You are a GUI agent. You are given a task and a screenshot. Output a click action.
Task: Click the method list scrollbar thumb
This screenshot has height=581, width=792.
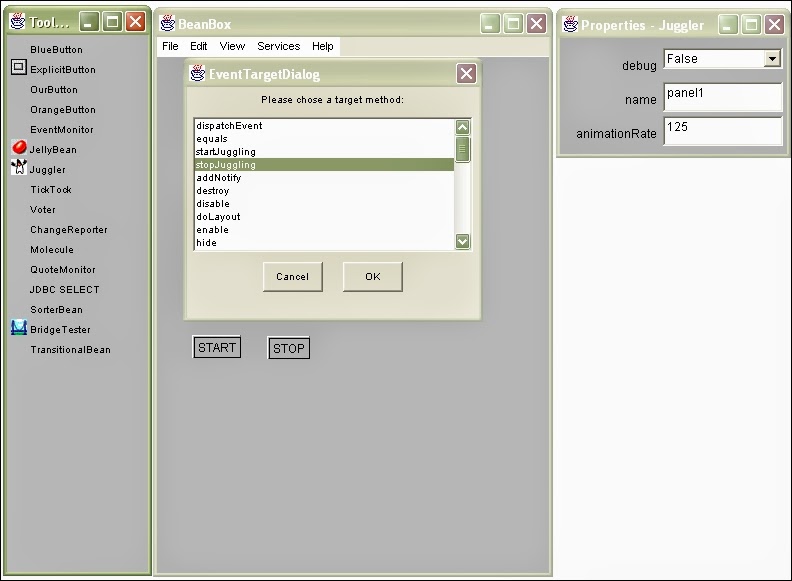click(x=462, y=149)
